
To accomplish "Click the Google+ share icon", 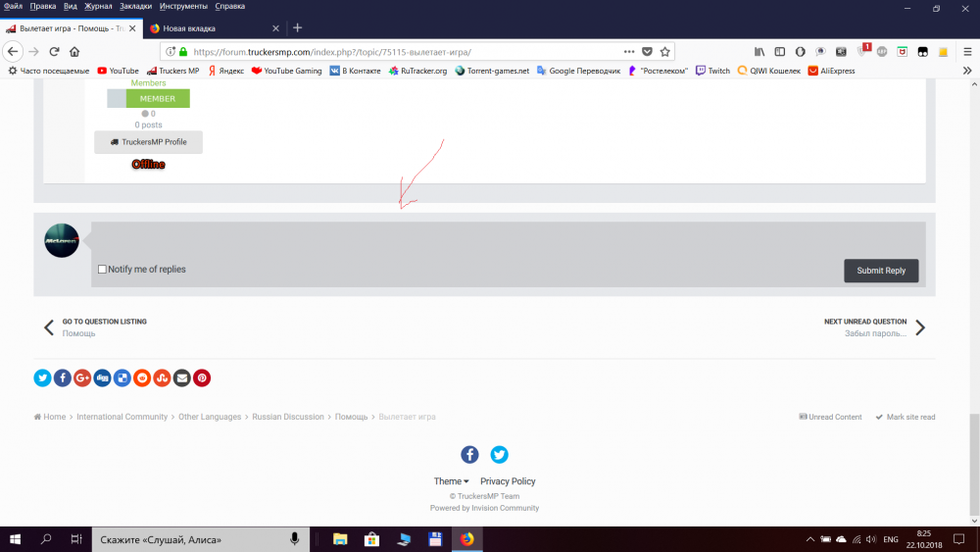I will pyautogui.click(x=82, y=377).
